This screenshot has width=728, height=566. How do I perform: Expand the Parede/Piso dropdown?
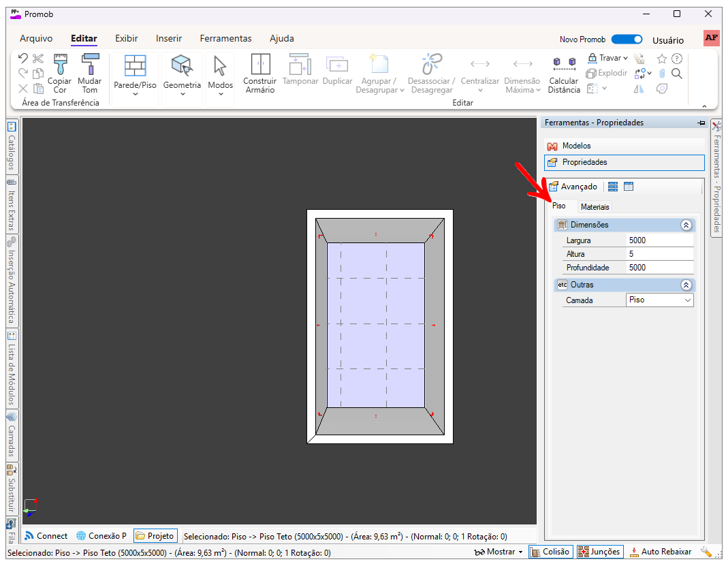point(135,94)
